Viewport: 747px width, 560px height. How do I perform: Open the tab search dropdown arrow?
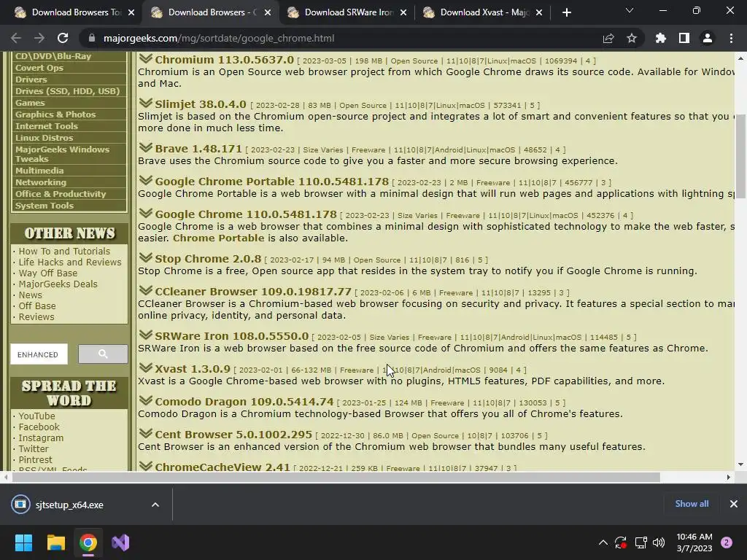point(630,10)
